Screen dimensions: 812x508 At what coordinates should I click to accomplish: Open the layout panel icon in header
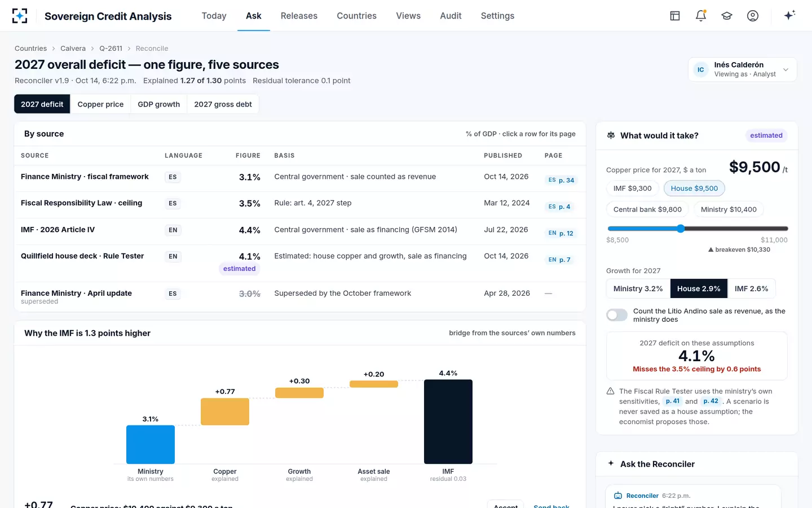click(675, 16)
